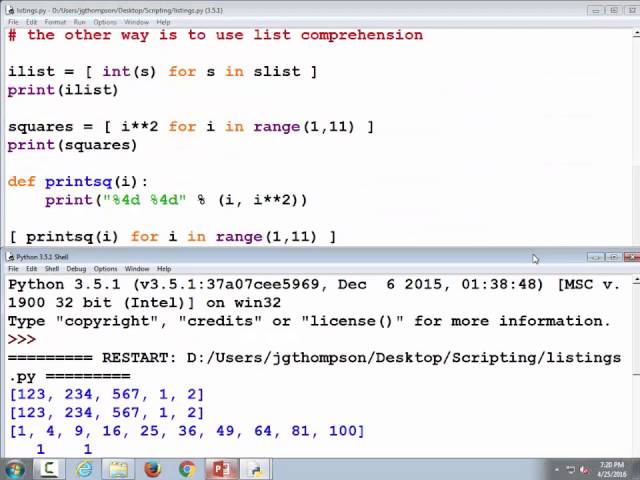The width and height of the screenshot is (640, 480).
Task: Click the 'Type "copyright", "credits"' info line
Action: tap(309, 321)
